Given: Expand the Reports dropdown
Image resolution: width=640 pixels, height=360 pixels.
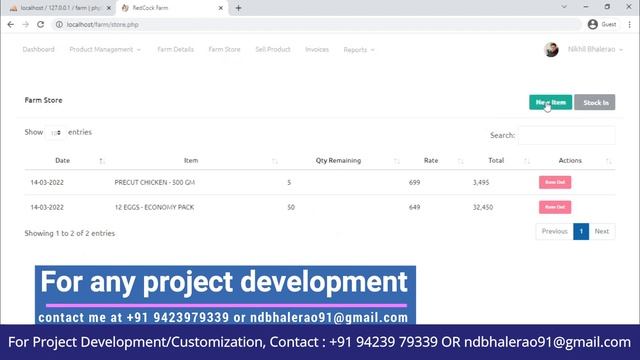Looking at the screenshot, I should point(359,50).
